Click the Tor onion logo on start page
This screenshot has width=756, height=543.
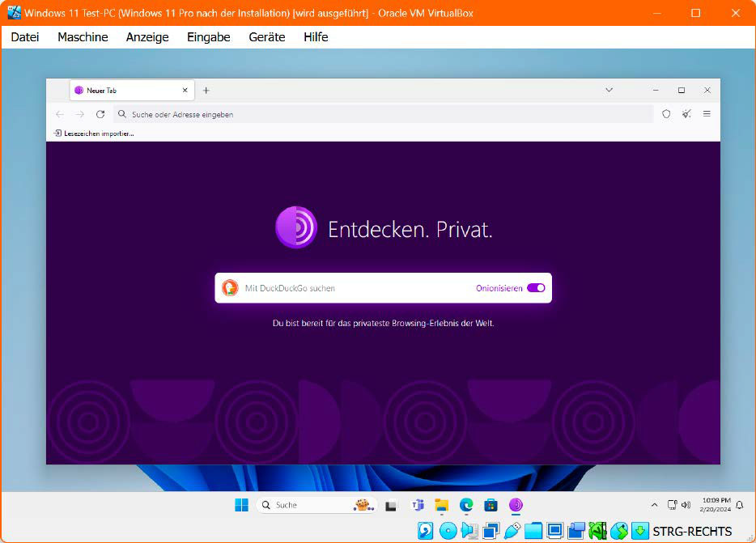click(296, 227)
